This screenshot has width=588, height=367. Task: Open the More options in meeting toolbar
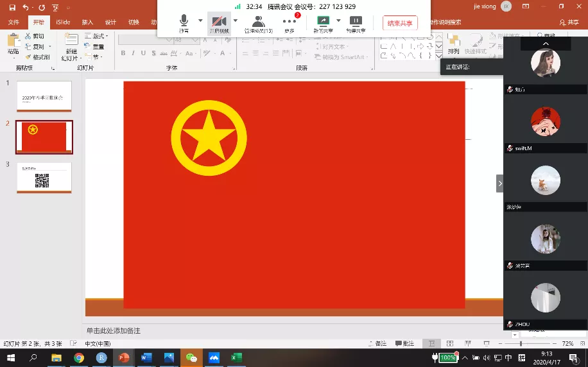click(290, 23)
